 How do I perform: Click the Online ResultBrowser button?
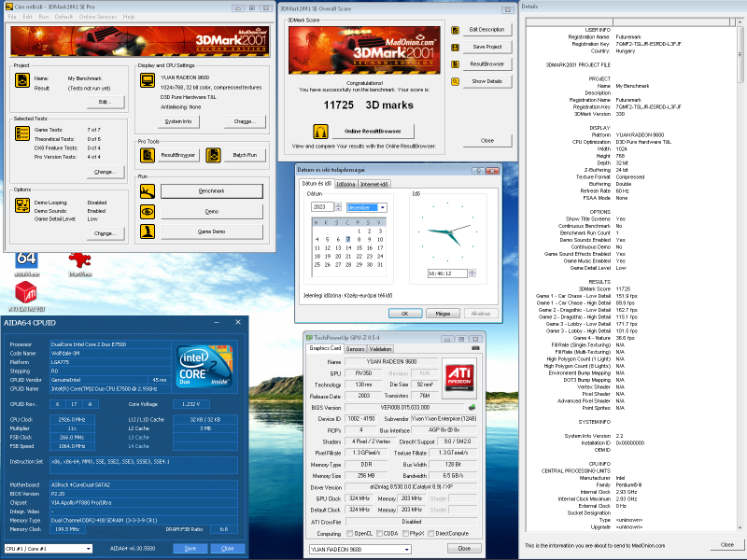pos(373,131)
